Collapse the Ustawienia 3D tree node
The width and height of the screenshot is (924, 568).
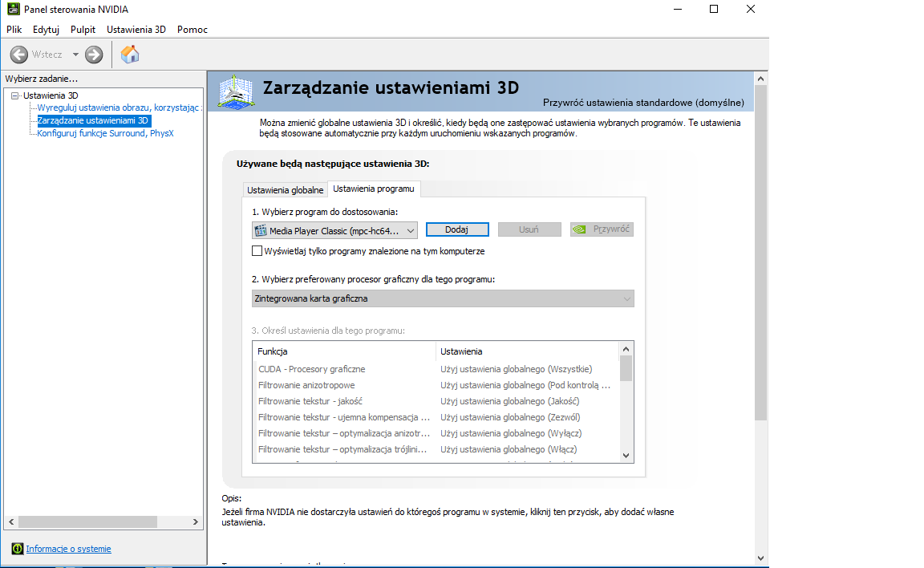coord(14,95)
